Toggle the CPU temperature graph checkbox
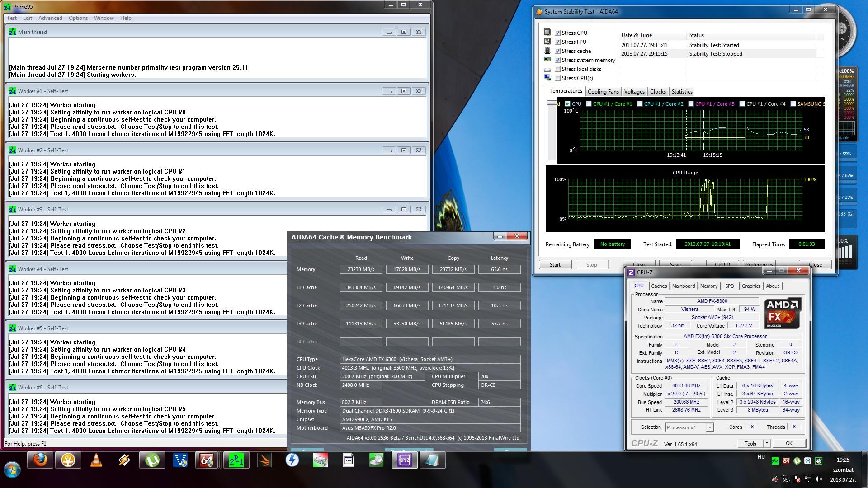Viewport: 868px width, 488px height. coord(567,103)
